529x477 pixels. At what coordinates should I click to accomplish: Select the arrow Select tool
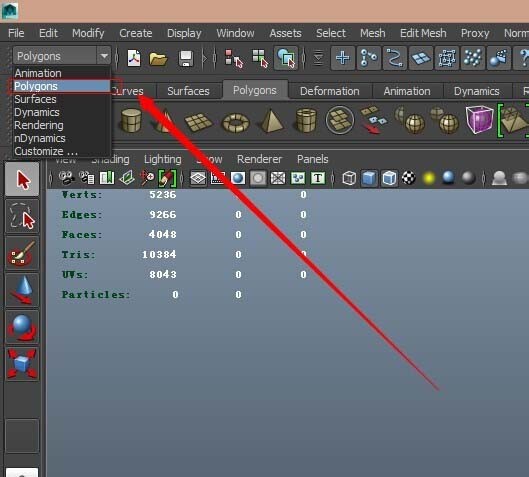click(22, 179)
